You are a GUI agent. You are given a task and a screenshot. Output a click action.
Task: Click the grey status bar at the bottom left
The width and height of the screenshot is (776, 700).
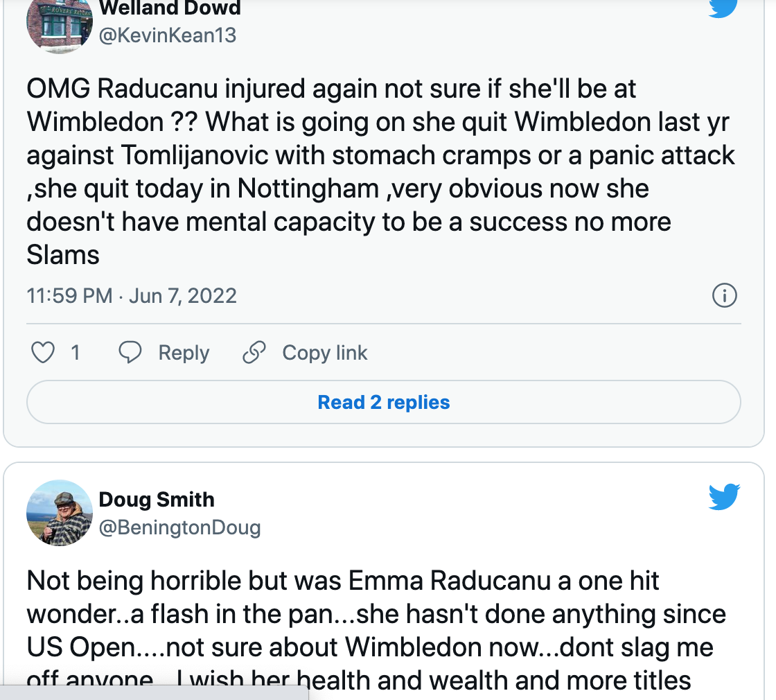pyautogui.click(x=152, y=692)
